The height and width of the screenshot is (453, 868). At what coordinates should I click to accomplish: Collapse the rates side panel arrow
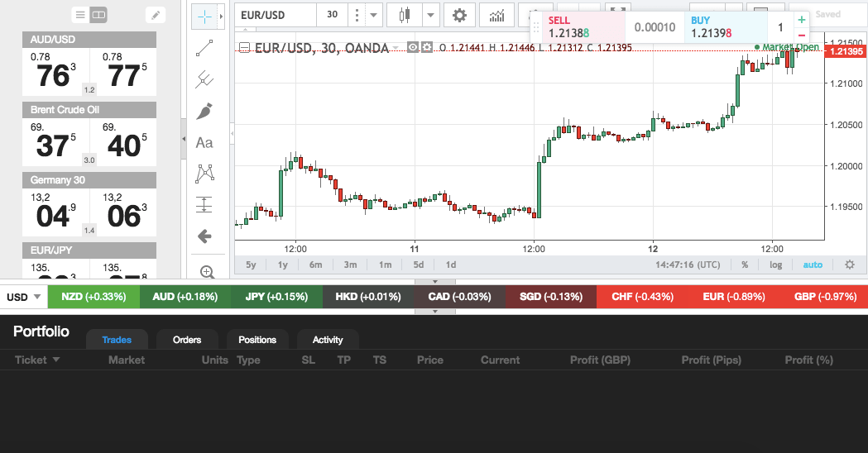[184, 139]
